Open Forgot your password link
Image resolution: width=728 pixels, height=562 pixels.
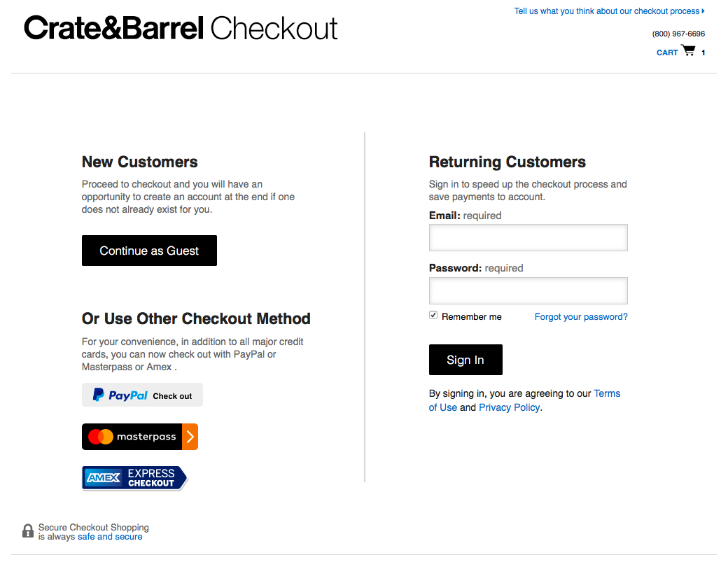click(x=581, y=316)
